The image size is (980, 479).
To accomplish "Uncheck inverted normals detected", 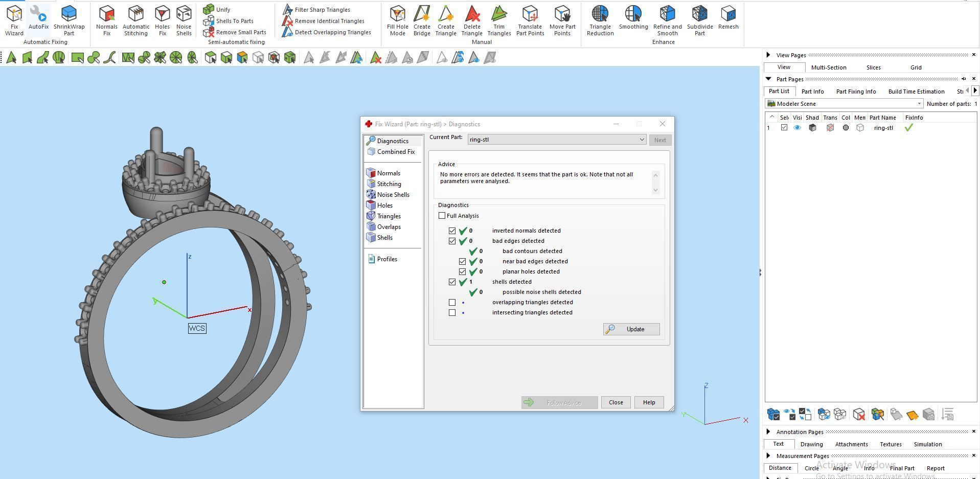I will [452, 231].
